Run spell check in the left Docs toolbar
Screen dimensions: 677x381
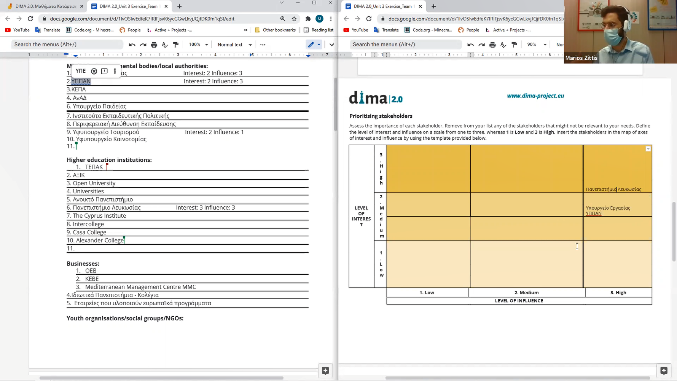tap(165, 44)
